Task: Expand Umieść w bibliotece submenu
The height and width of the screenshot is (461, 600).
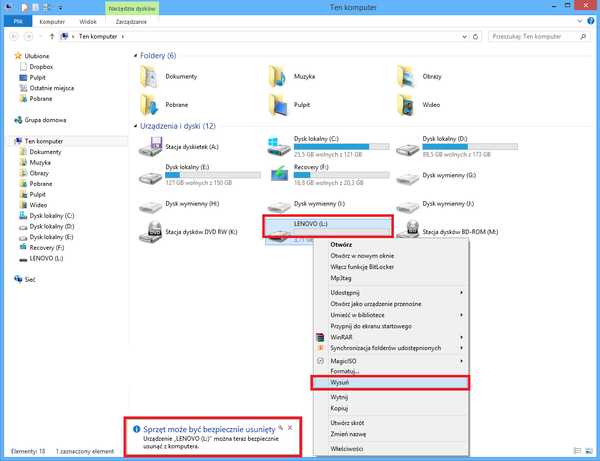Action: (x=461, y=315)
